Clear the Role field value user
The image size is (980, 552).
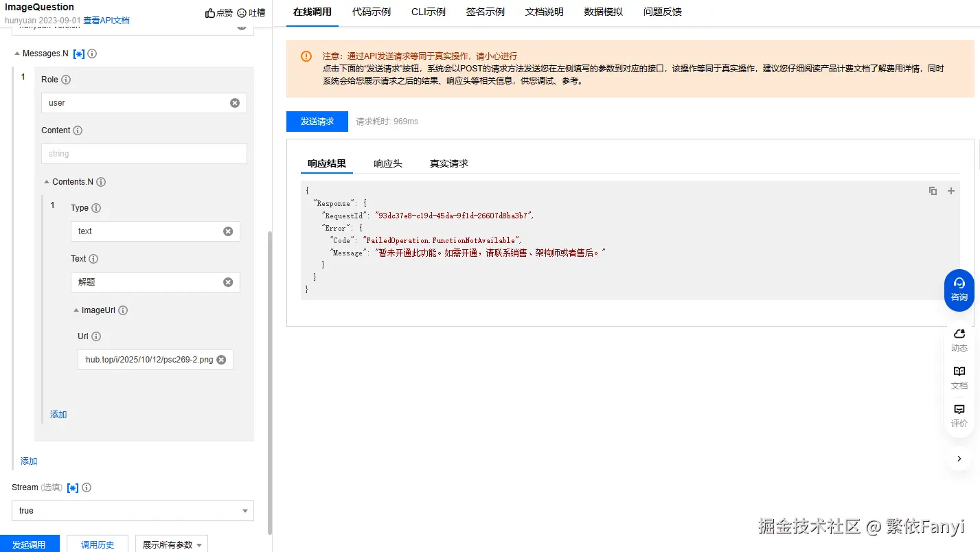click(234, 102)
